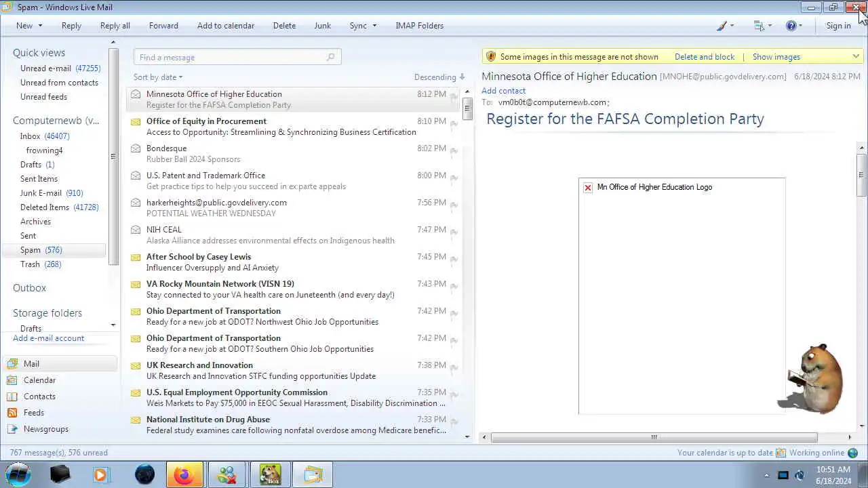Launch Firefox from the taskbar

tap(184, 474)
